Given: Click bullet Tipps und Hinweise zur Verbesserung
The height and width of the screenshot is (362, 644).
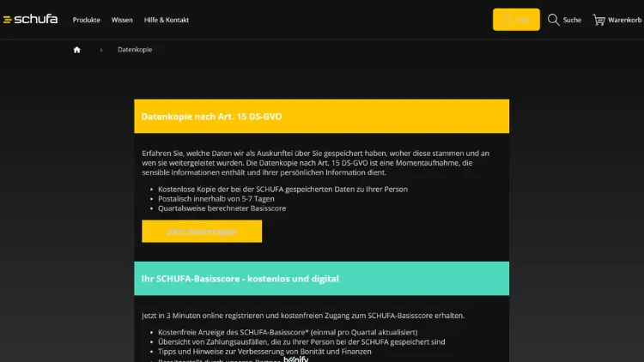Looking at the screenshot, I should pos(264,352).
